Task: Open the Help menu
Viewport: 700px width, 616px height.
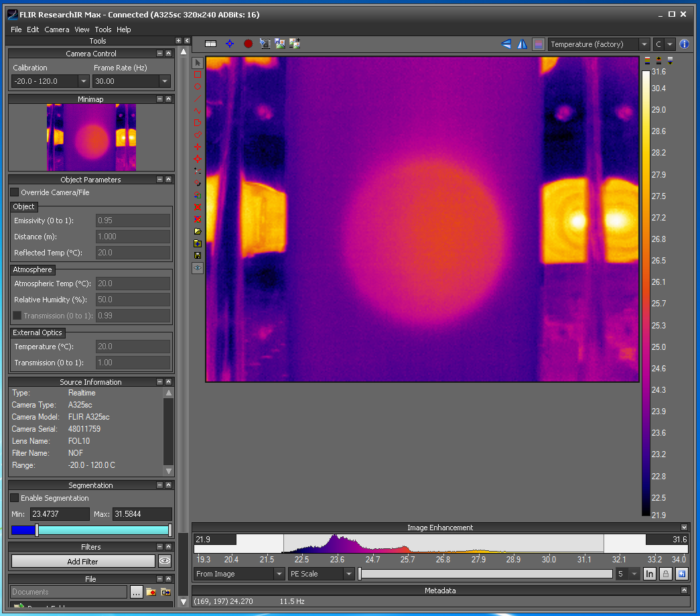Action: pyautogui.click(x=124, y=29)
